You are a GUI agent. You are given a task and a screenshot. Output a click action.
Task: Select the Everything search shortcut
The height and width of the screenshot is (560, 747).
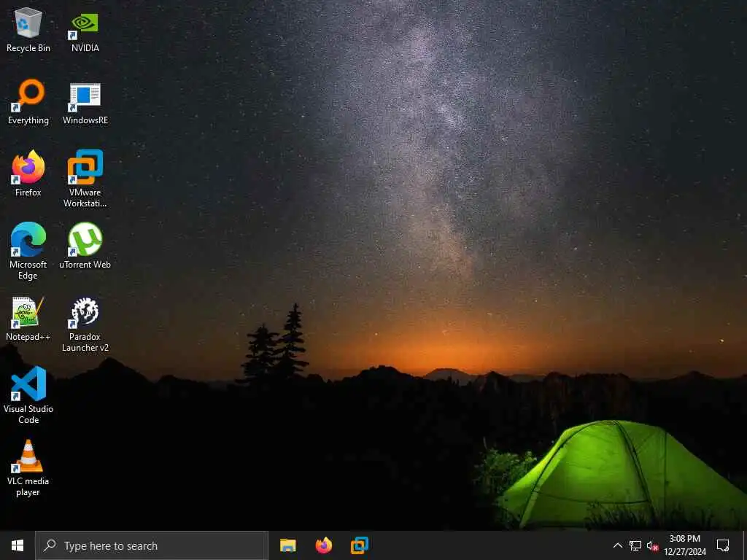(28, 102)
